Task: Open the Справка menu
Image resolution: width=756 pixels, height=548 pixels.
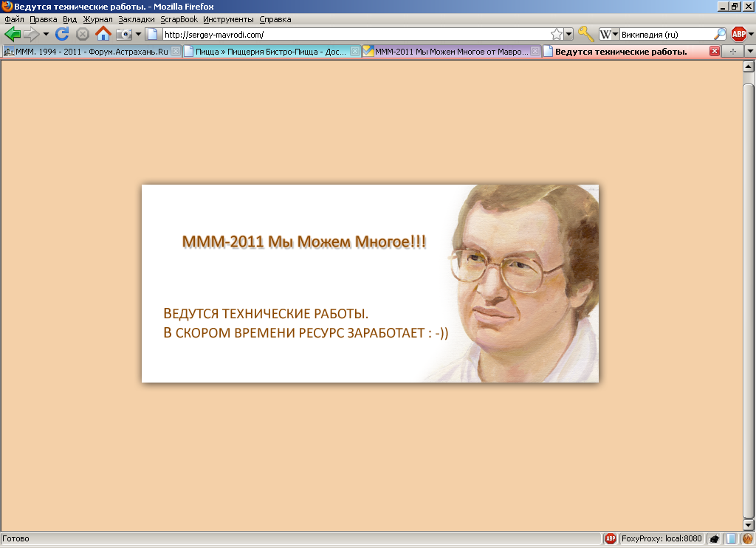Action: point(275,19)
